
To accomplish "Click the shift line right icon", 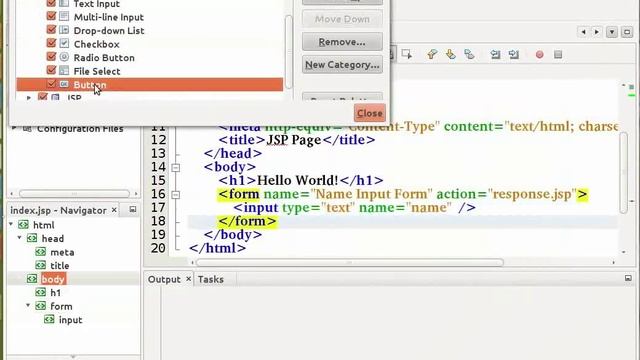I will point(514,54).
